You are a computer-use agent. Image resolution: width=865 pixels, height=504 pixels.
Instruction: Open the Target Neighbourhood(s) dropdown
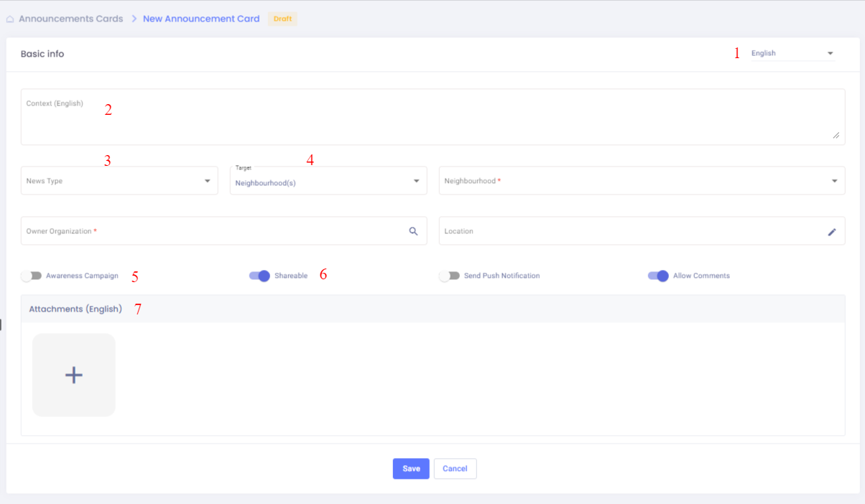pos(328,182)
